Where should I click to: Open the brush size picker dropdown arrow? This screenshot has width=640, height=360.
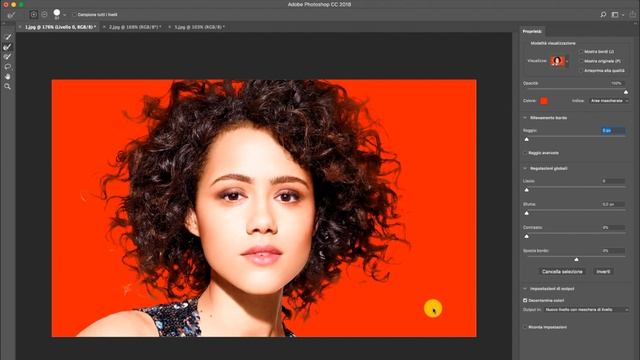tap(64, 15)
